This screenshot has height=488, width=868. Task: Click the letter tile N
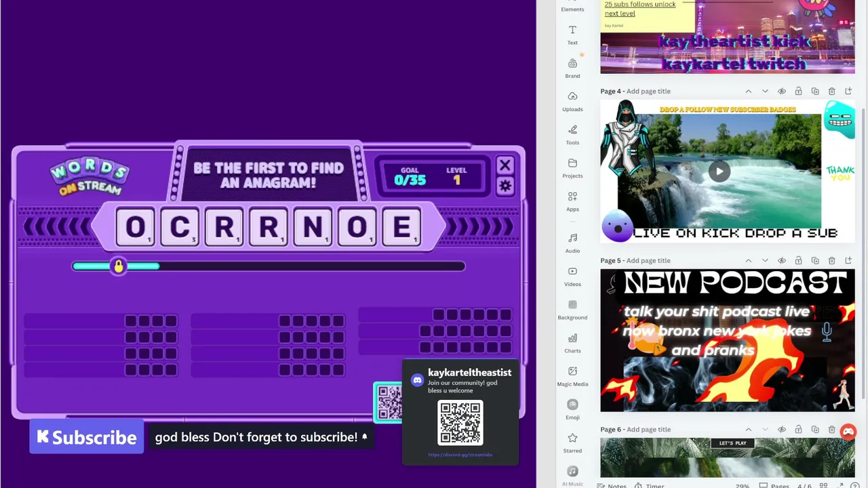point(313,228)
